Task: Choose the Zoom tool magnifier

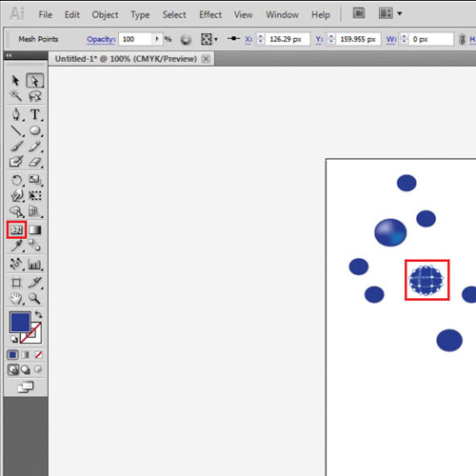Action: click(x=34, y=298)
